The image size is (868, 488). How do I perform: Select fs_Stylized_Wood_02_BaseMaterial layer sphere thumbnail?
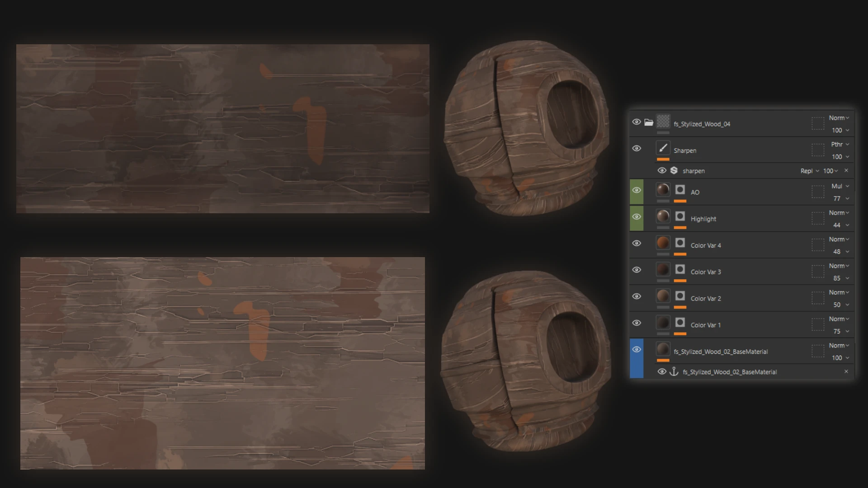click(x=663, y=349)
